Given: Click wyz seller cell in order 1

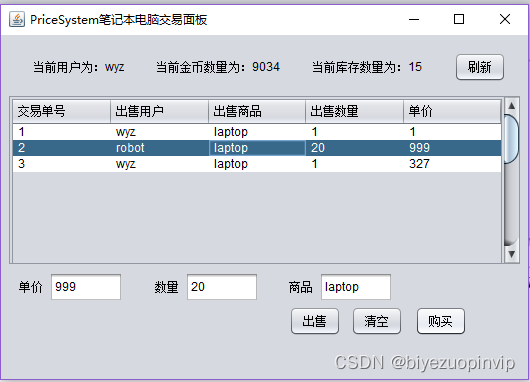Looking at the screenshot, I should click(160, 132).
